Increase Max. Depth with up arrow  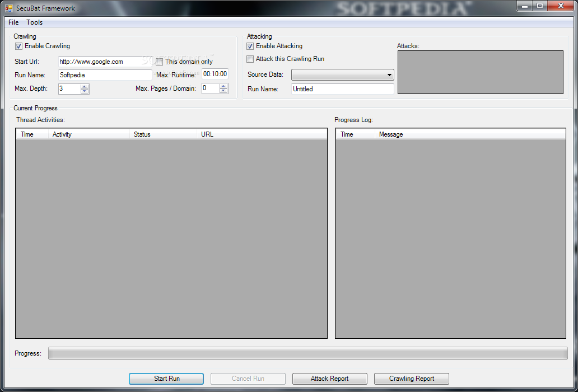(x=85, y=86)
